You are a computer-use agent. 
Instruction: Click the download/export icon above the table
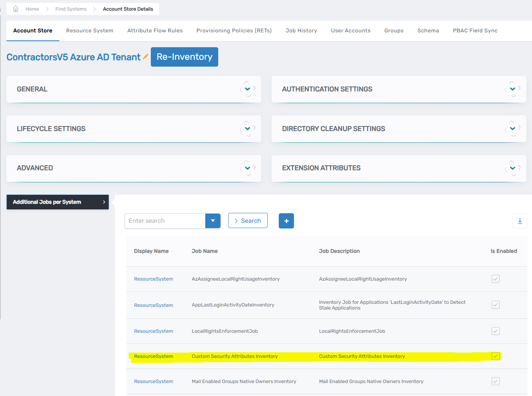tap(519, 221)
